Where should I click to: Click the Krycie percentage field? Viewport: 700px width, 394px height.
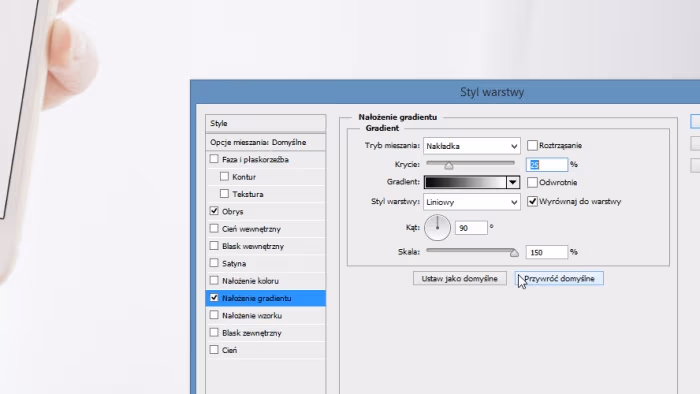click(547, 165)
